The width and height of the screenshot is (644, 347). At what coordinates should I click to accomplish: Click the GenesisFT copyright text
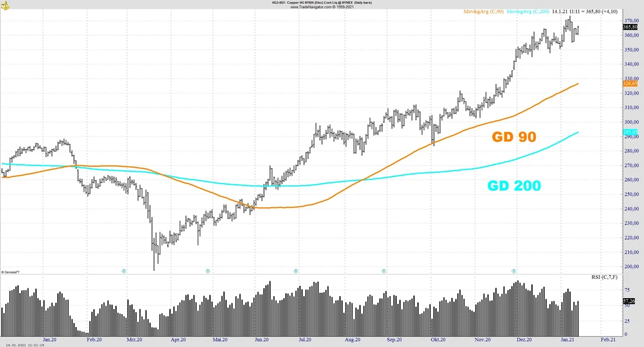click(10, 272)
